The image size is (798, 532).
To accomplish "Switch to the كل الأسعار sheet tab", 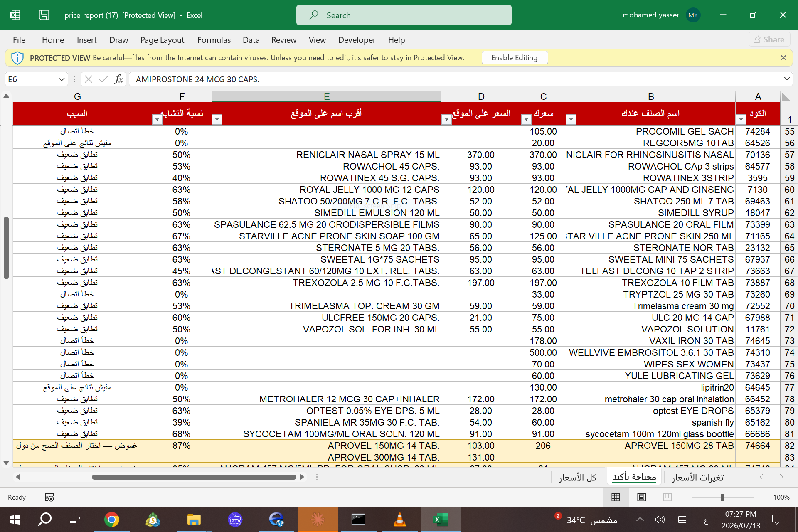I will pyautogui.click(x=577, y=477).
